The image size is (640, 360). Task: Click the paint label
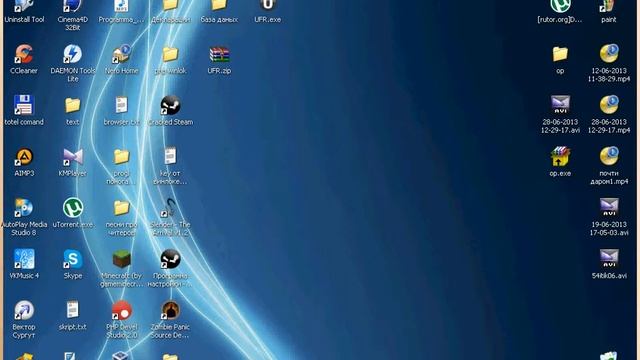click(609, 20)
